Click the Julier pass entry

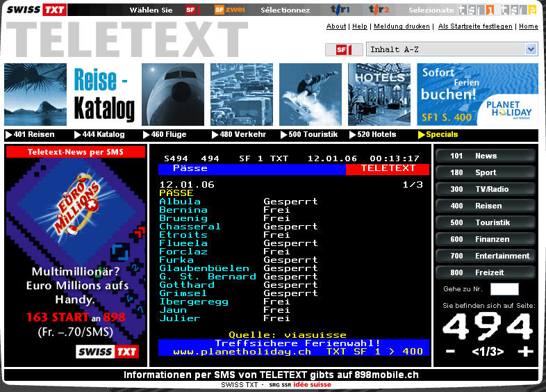pos(180,318)
